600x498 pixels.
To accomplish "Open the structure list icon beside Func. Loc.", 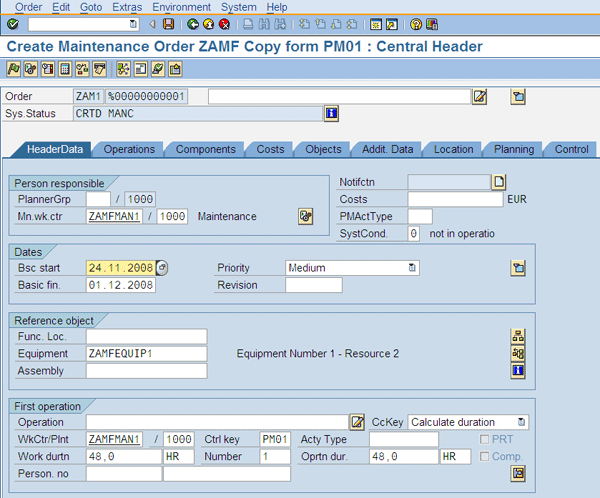I will 518,336.
